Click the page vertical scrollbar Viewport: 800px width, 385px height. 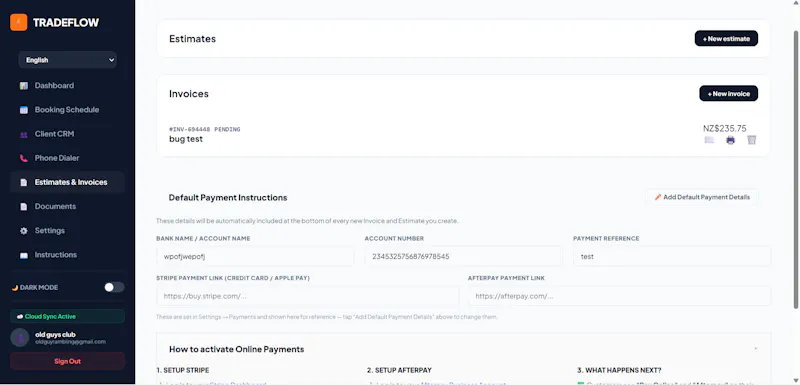coord(796,169)
